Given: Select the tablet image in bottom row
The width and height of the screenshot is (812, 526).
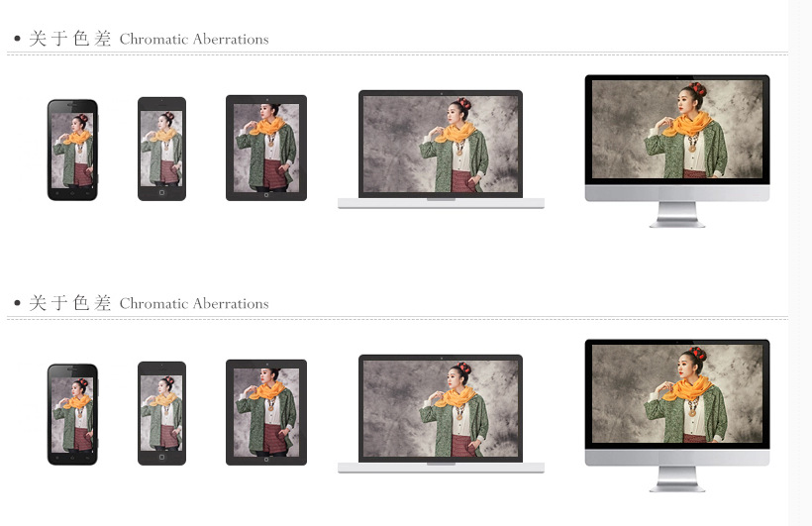Looking at the screenshot, I should (x=266, y=412).
